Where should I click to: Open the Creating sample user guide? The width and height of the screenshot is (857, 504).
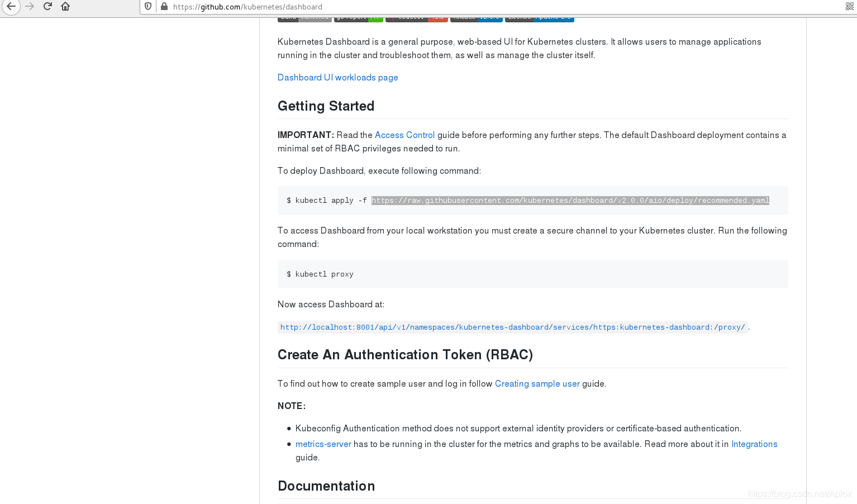pyautogui.click(x=537, y=384)
